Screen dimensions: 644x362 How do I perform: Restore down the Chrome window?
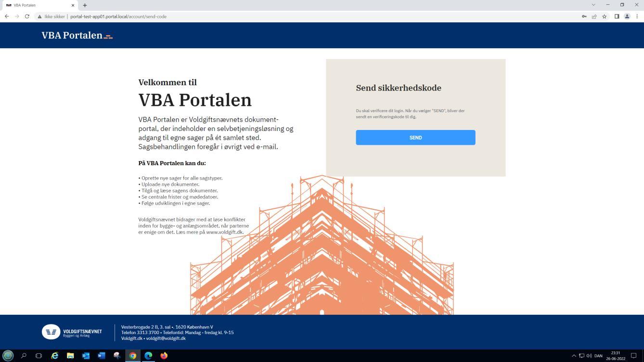(x=622, y=5)
